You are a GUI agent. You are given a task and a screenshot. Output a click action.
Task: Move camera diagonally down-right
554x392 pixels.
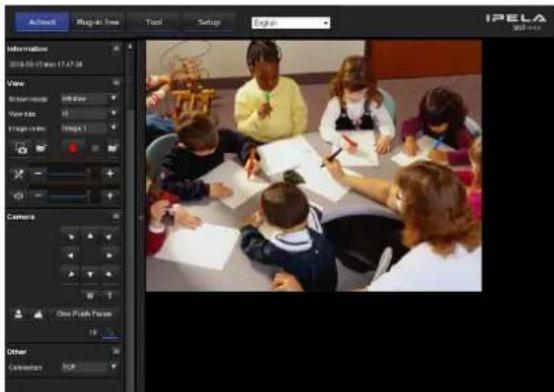(x=110, y=275)
